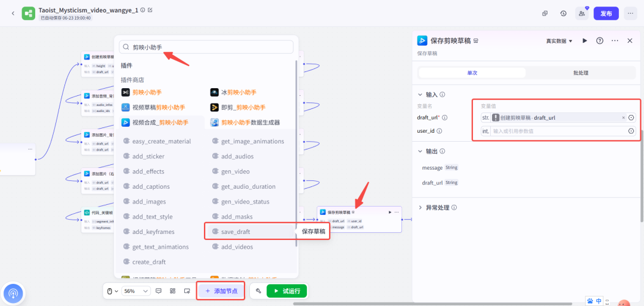Switch to the 批处理 tab

[581, 73]
